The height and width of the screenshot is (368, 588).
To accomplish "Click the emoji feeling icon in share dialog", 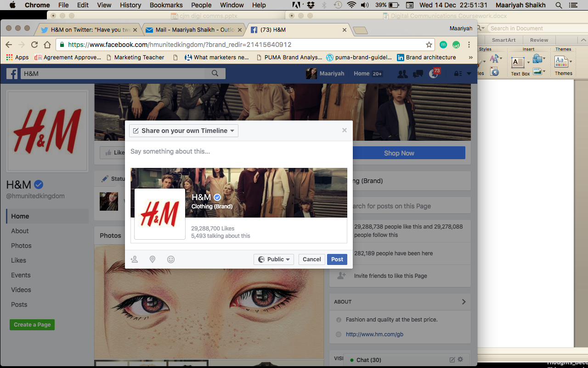I will [x=171, y=259].
